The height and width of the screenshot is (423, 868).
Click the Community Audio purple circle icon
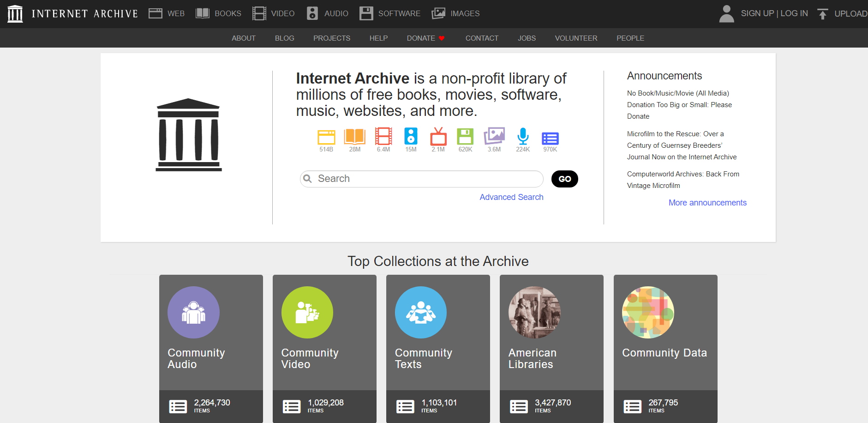pos(193,312)
